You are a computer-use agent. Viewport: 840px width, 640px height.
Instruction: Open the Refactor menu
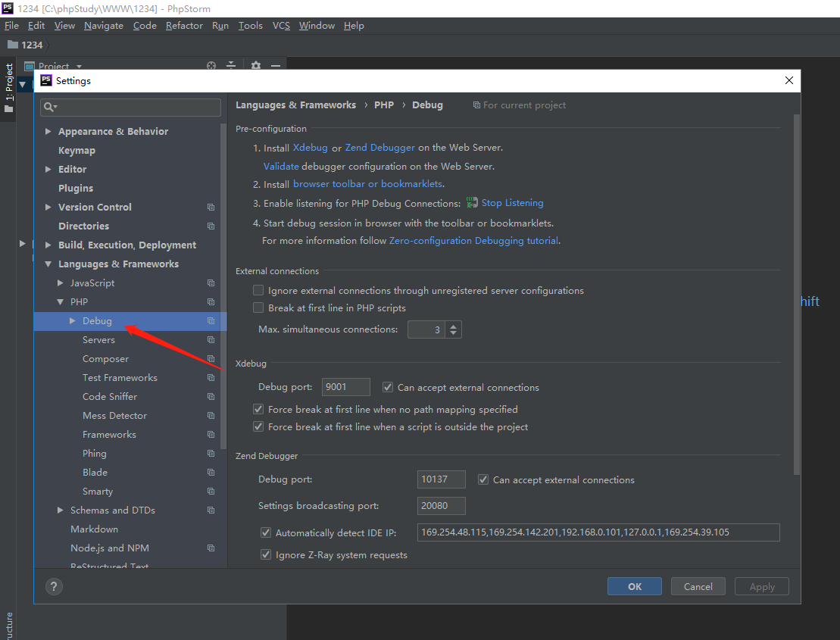coord(184,25)
